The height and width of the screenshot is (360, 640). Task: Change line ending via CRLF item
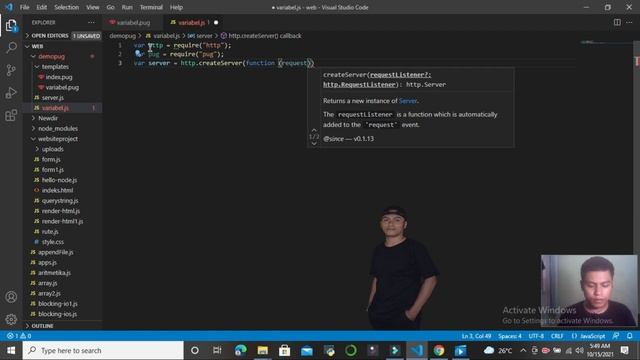[x=557, y=336]
